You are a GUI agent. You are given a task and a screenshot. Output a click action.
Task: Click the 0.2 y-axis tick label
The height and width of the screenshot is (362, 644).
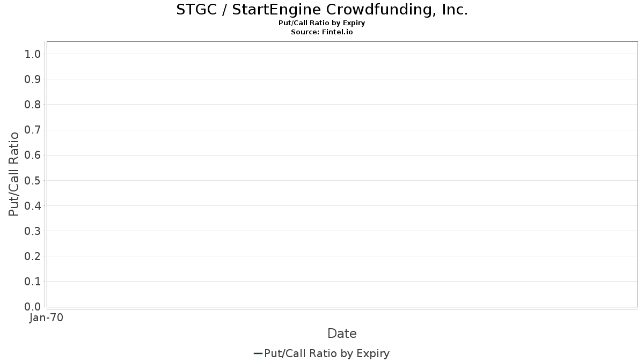tap(33, 256)
